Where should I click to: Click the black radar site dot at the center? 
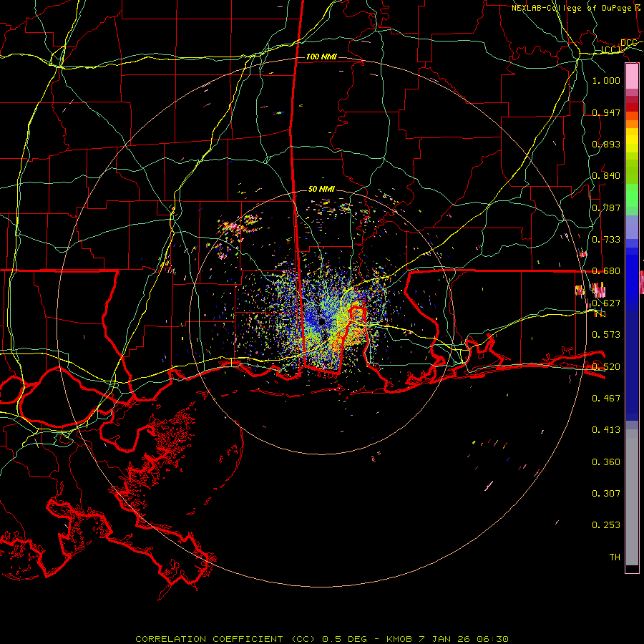(322, 321)
